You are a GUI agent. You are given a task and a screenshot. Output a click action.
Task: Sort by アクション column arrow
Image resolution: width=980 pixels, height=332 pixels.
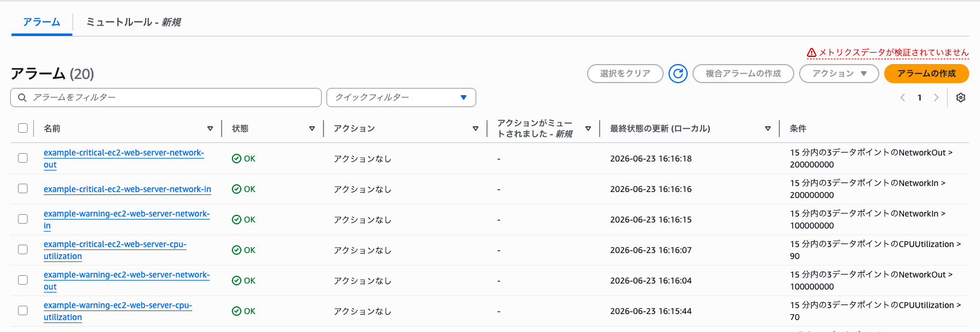pos(476,129)
